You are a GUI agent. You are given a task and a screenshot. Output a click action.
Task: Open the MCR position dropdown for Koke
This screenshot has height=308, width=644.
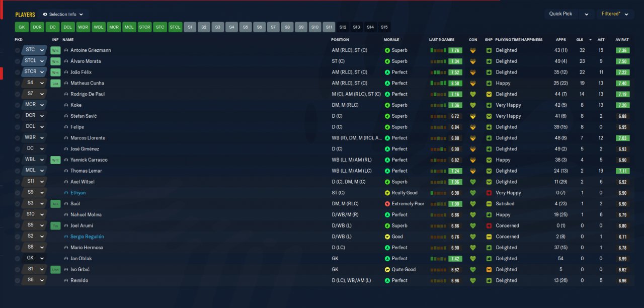click(34, 105)
